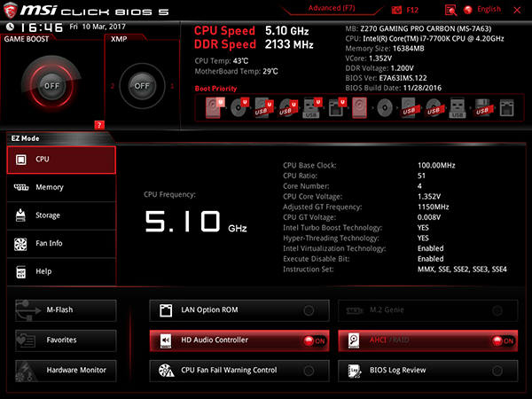Click the EZ Mode header label
The image size is (532, 399).
click(x=25, y=138)
